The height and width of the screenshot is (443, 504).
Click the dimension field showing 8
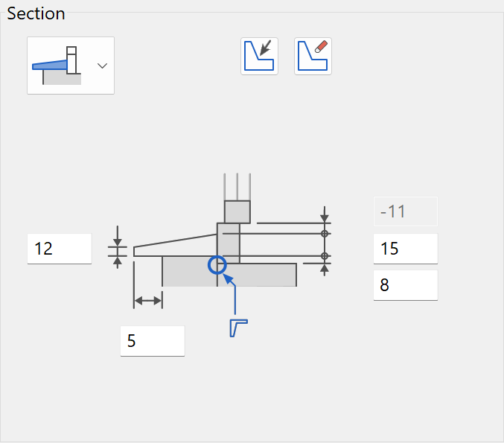point(405,285)
